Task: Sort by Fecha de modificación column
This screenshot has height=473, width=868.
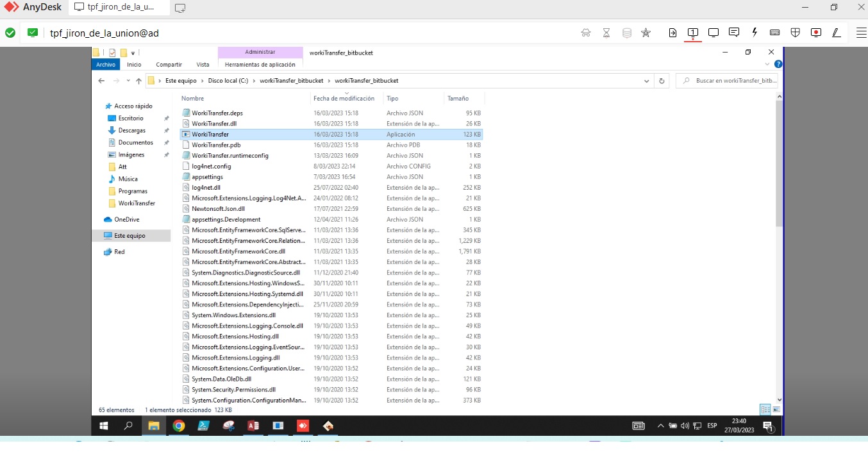Action: pyautogui.click(x=344, y=98)
